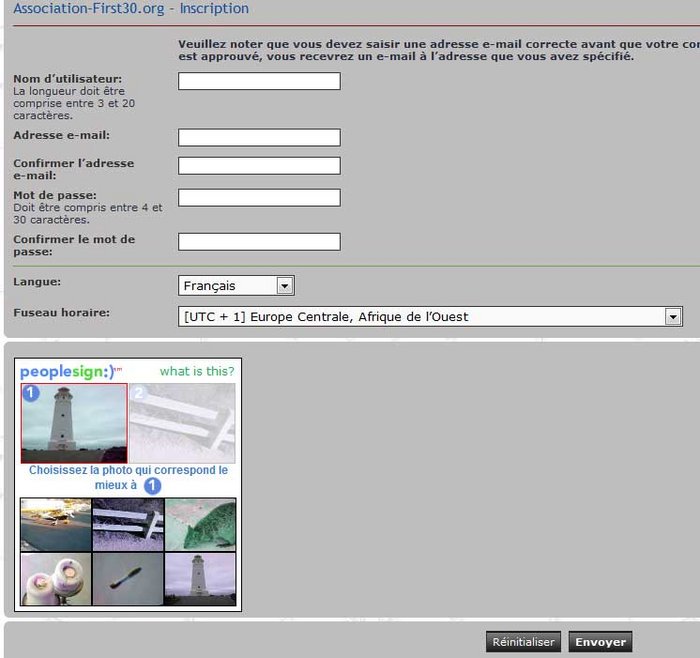Select the Mot de passe field
This screenshot has width=700, height=658.
259,198
